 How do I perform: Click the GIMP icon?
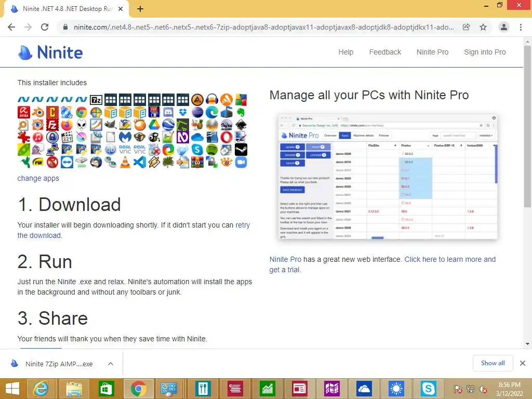click(110, 125)
